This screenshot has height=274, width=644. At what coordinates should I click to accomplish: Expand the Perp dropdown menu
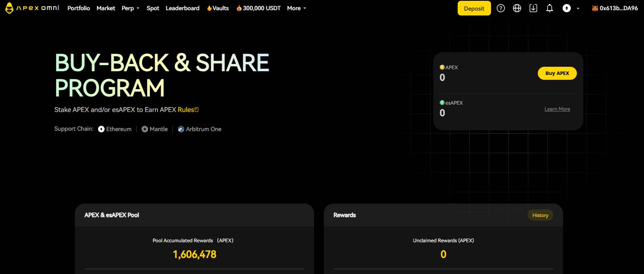pos(130,8)
